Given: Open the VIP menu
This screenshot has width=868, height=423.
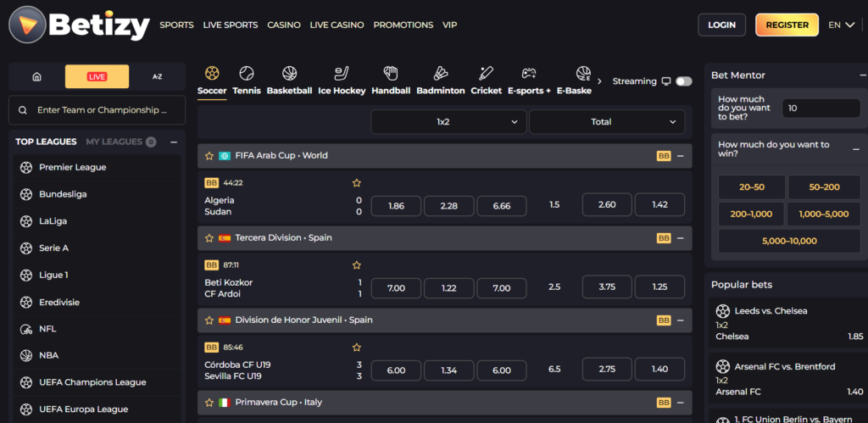Looking at the screenshot, I should (450, 25).
